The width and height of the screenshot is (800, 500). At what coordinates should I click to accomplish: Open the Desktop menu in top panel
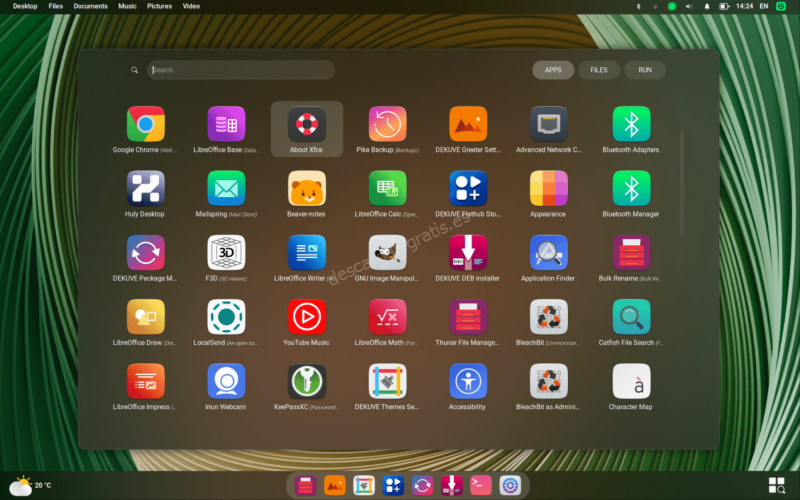(x=25, y=6)
